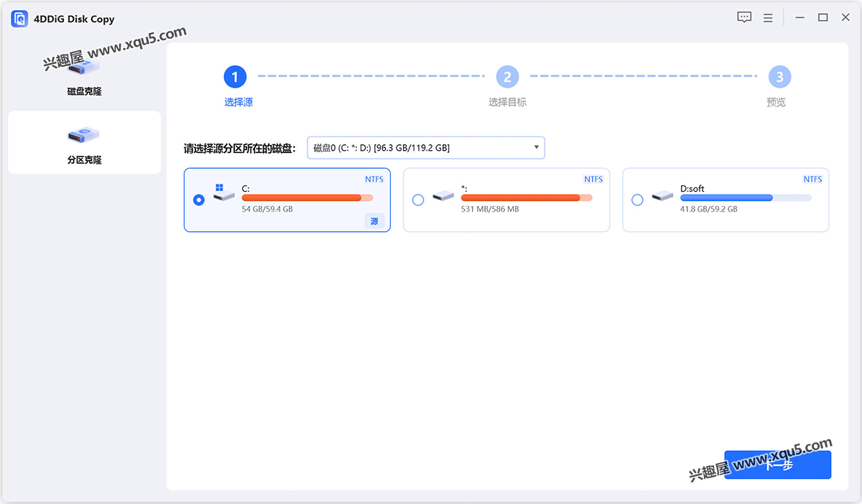Click the C: drive Windows disk icon
The width and height of the screenshot is (862, 504).
pos(223,193)
